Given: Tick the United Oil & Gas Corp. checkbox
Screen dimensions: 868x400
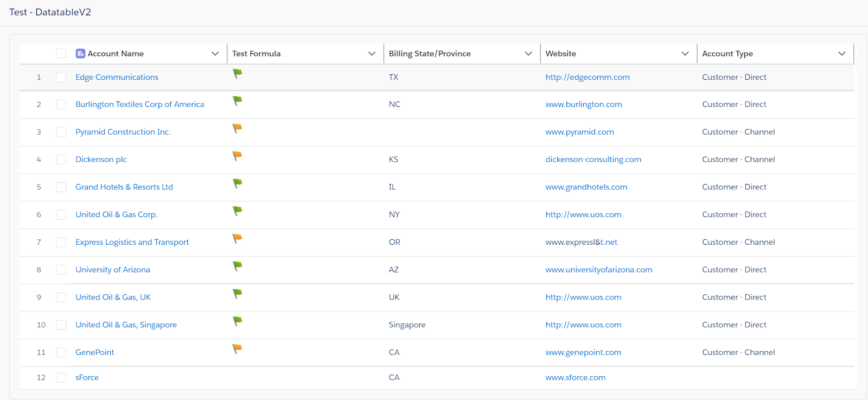Looking at the screenshot, I should 61,215.
